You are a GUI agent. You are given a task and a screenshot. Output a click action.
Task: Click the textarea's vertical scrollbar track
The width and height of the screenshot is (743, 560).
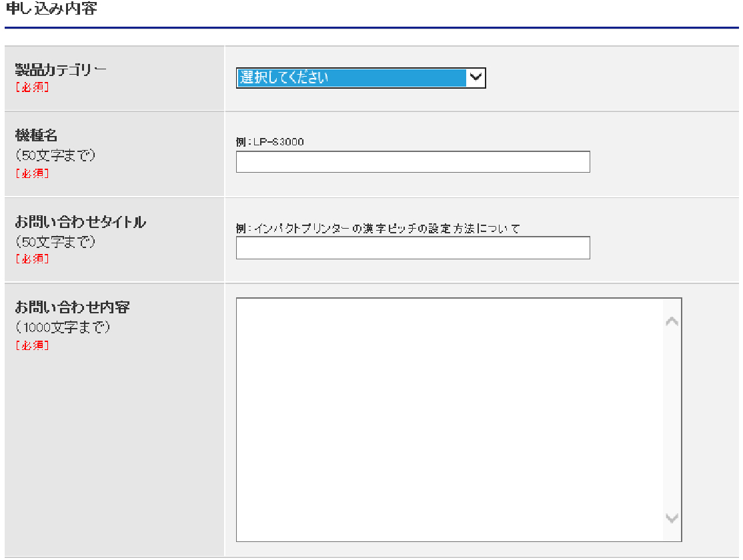pyautogui.click(x=672, y=420)
